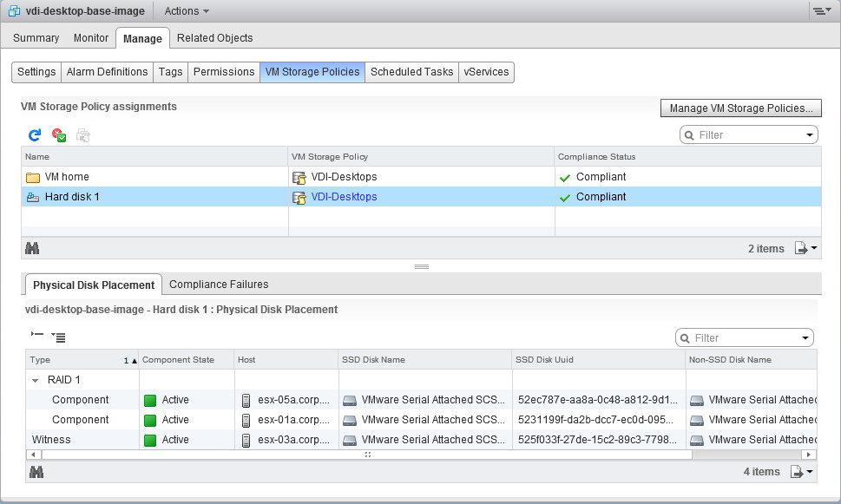The image size is (841, 504).
Task: Open the Actions dropdown menu
Action: tap(187, 11)
